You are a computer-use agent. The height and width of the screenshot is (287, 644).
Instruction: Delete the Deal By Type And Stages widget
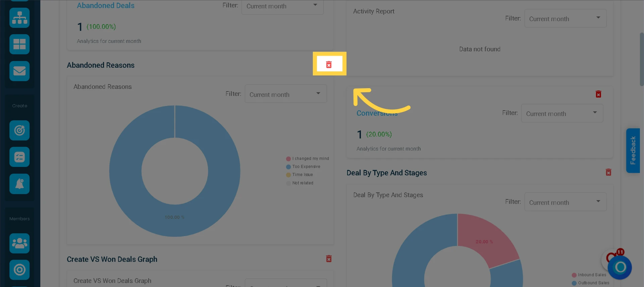pos(608,172)
